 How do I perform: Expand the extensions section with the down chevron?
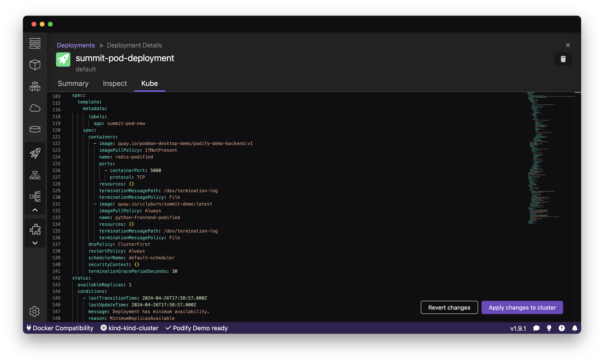[x=35, y=243]
